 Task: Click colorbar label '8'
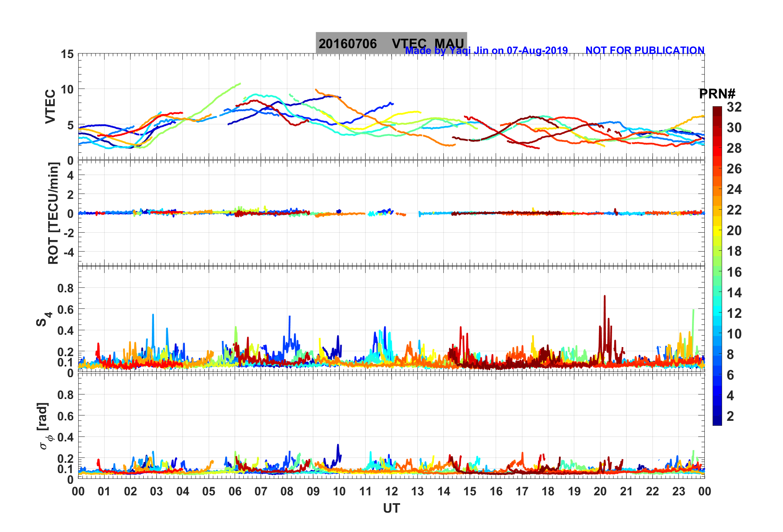730,355
